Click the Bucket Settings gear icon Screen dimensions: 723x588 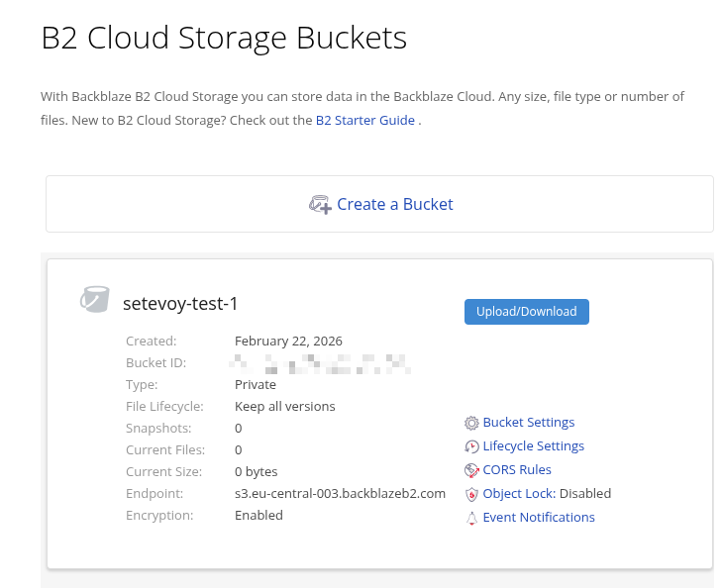point(472,423)
